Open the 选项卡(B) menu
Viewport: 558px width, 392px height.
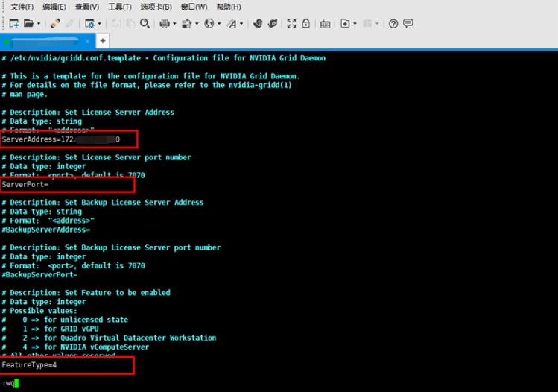[156, 7]
